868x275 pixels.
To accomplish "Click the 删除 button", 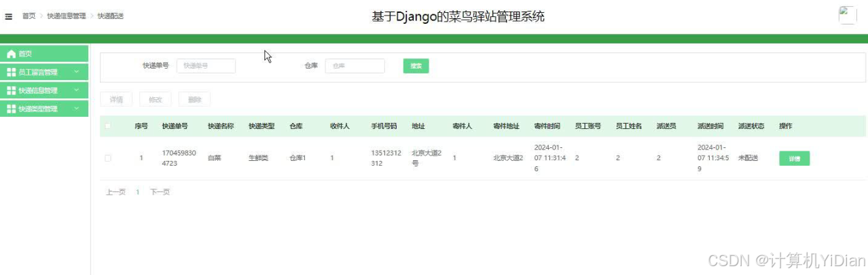I will click(x=194, y=100).
